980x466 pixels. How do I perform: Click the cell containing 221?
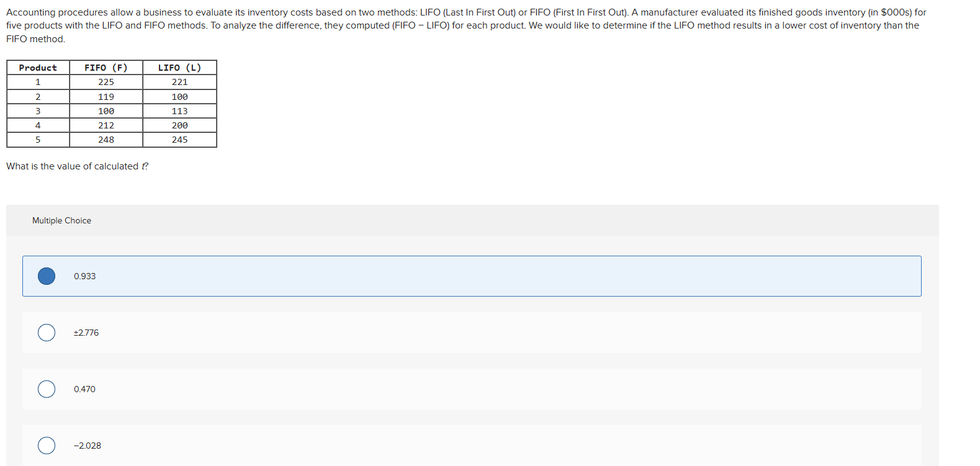click(179, 81)
